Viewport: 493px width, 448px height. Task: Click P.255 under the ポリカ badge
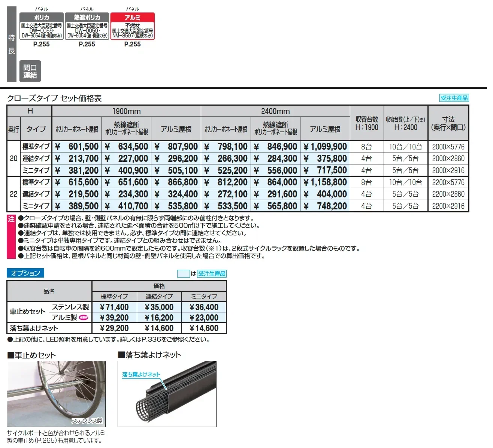(41, 44)
